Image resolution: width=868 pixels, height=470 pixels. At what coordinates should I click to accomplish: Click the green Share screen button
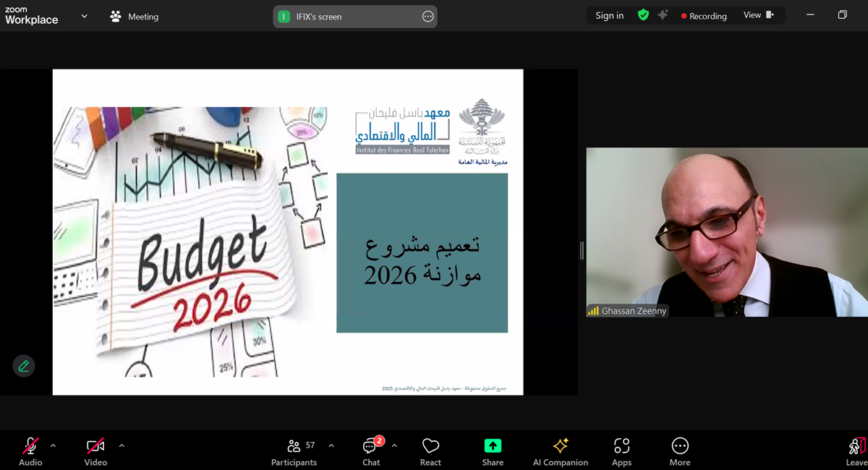click(x=493, y=445)
